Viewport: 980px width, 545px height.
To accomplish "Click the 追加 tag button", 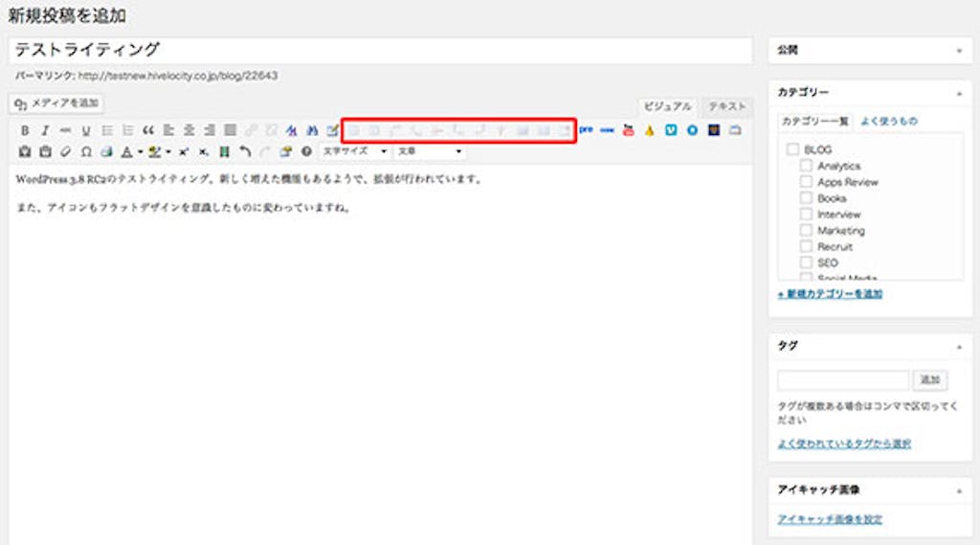I will pyautogui.click(x=930, y=380).
